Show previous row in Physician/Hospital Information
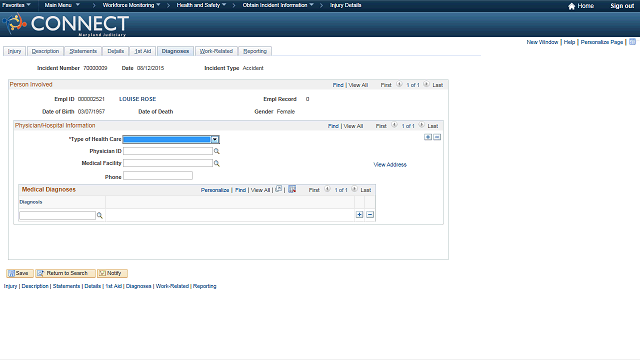The width and height of the screenshot is (640, 360). 394,125
